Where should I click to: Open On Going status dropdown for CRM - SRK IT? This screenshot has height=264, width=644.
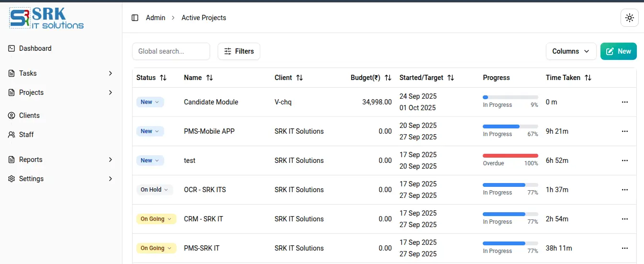coord(156,219)
